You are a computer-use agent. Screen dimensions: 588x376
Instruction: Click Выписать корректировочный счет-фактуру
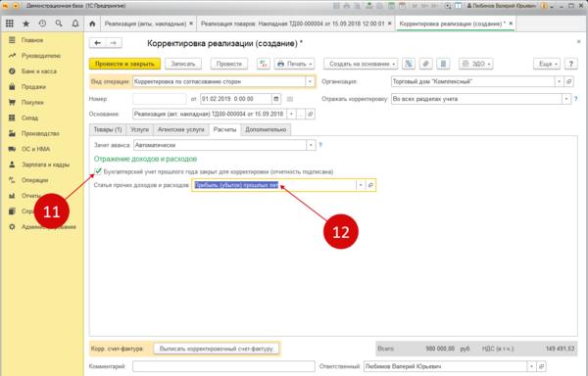pos(216,349)
